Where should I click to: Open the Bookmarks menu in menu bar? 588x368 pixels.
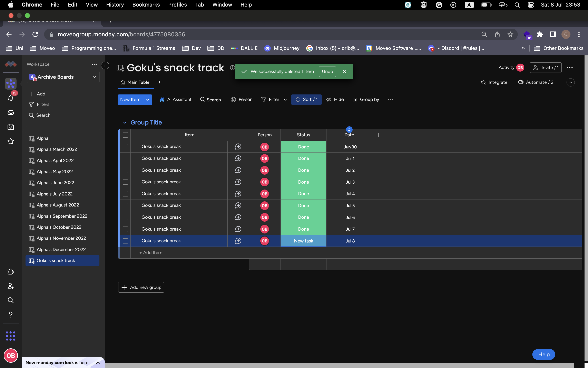(x=146, y=5)
